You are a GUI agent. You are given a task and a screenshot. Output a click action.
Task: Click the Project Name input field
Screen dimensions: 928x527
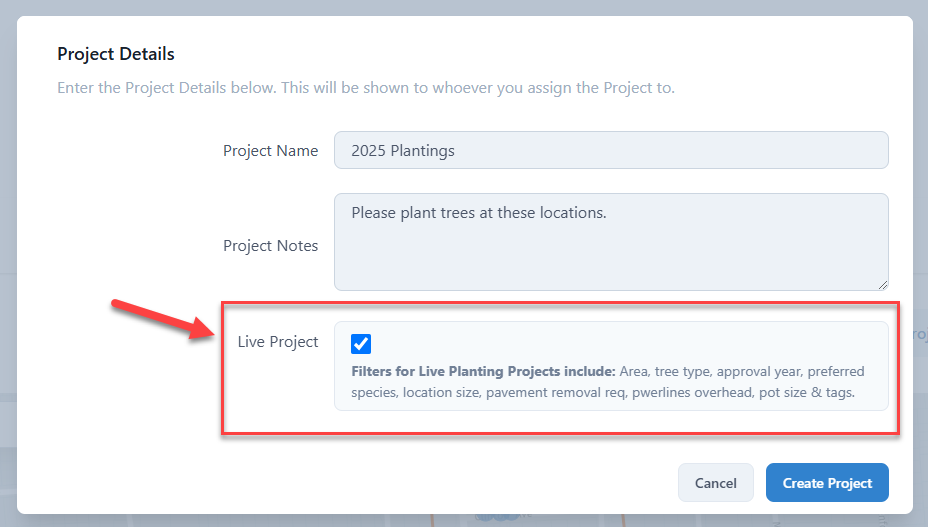(x=610, y=151)
